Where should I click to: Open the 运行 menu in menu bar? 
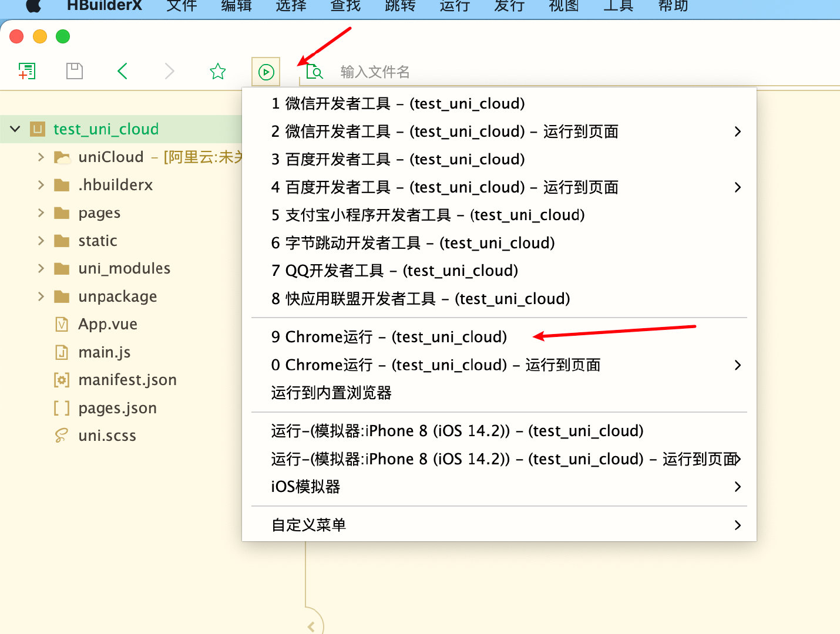[455, 6]
